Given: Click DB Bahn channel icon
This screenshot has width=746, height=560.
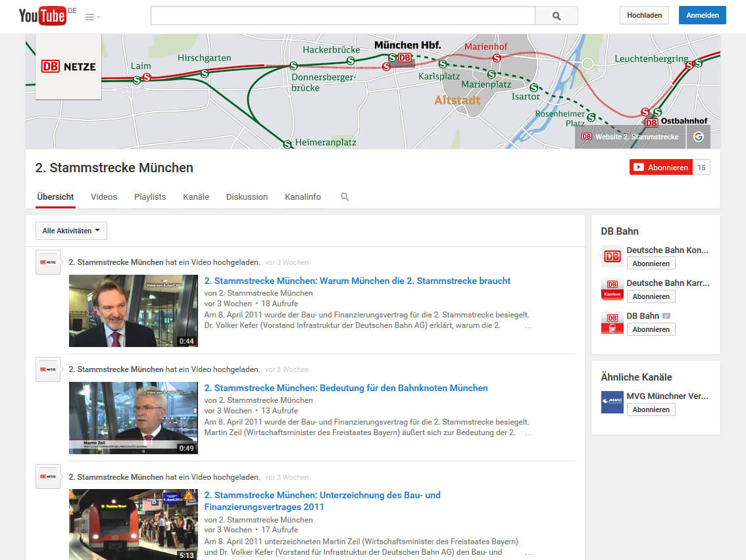Looking at the screenshot, I should [x=612, y=323].
